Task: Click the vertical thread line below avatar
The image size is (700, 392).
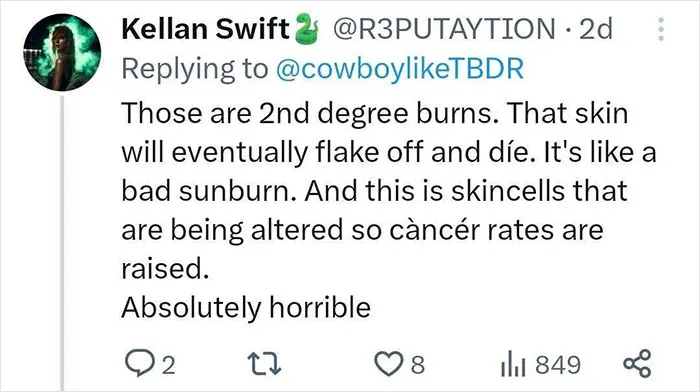Action: pyautogui.click(x=62, y=243)
